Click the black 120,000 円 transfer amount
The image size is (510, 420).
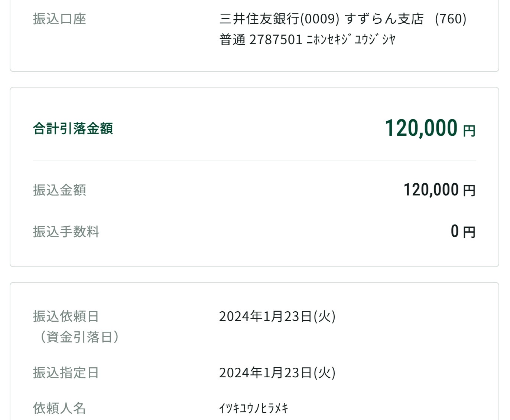click(439, 190)
